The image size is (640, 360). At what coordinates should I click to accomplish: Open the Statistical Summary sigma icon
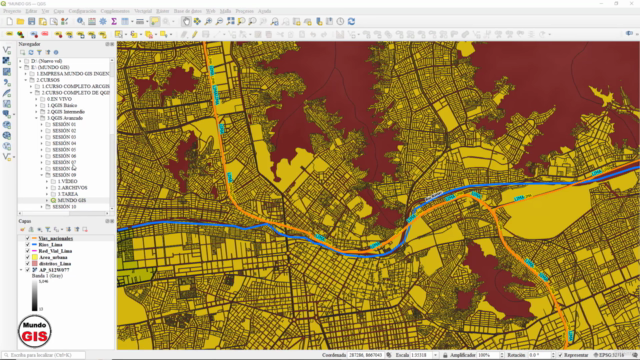point(114,22)
